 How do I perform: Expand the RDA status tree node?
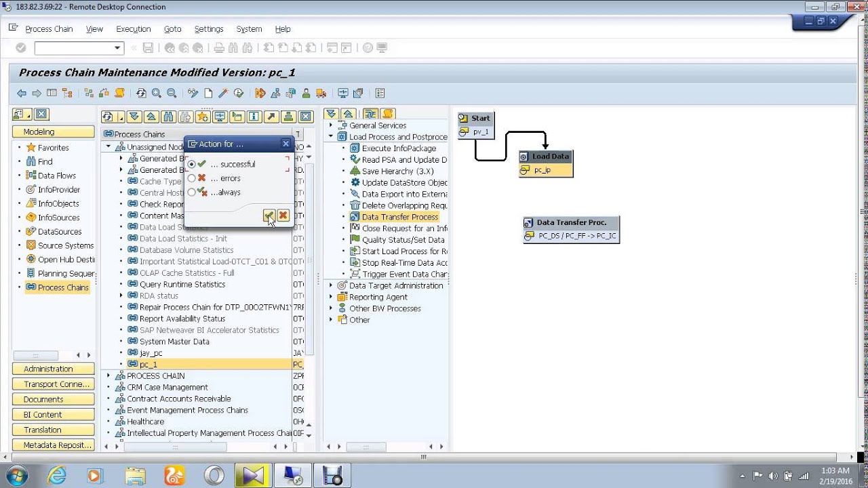point(121,296)
